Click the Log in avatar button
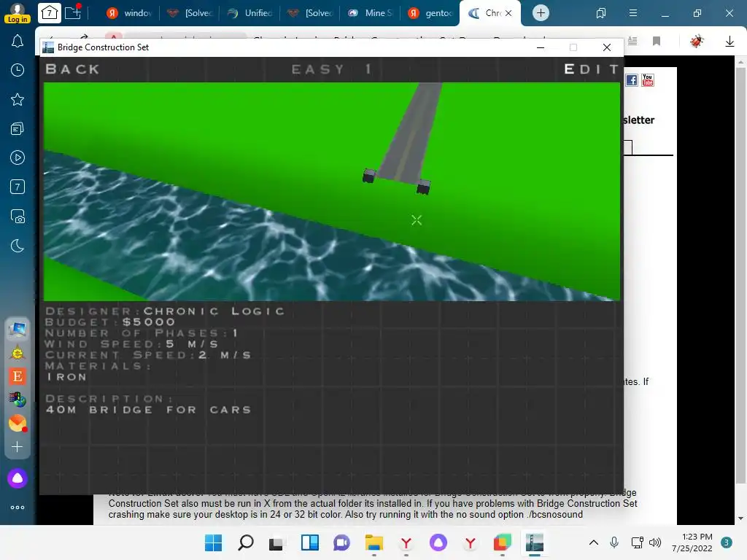The height and width of the screenshot is (560, 747). pos(18,13)
